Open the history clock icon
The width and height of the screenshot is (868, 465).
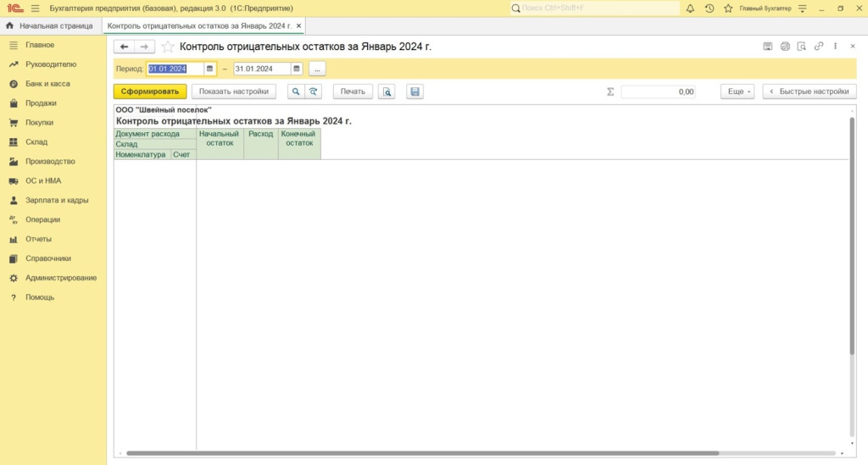pos(709,8)
